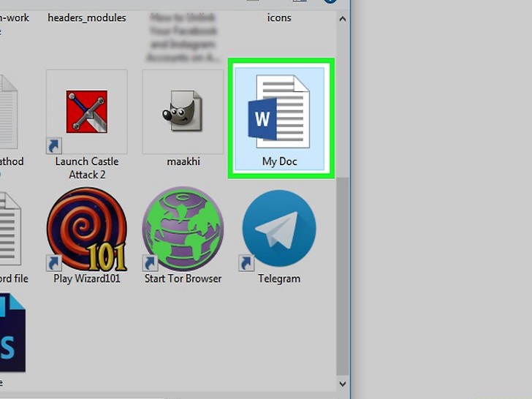Select the document icon above 'athod'
The width and height of the screenshot is (532, 399).
click(x=9, y=112)
